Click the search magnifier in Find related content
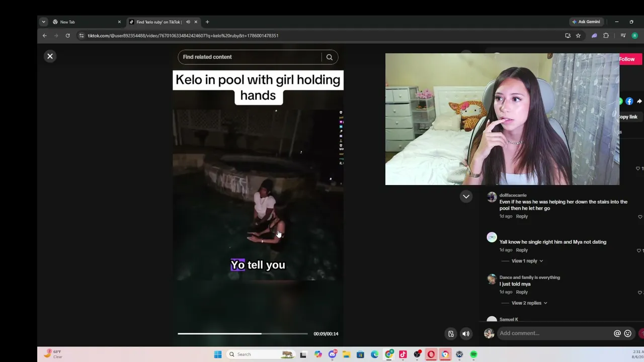This screenshot has height=362, width=644. (x=330, y=57)
